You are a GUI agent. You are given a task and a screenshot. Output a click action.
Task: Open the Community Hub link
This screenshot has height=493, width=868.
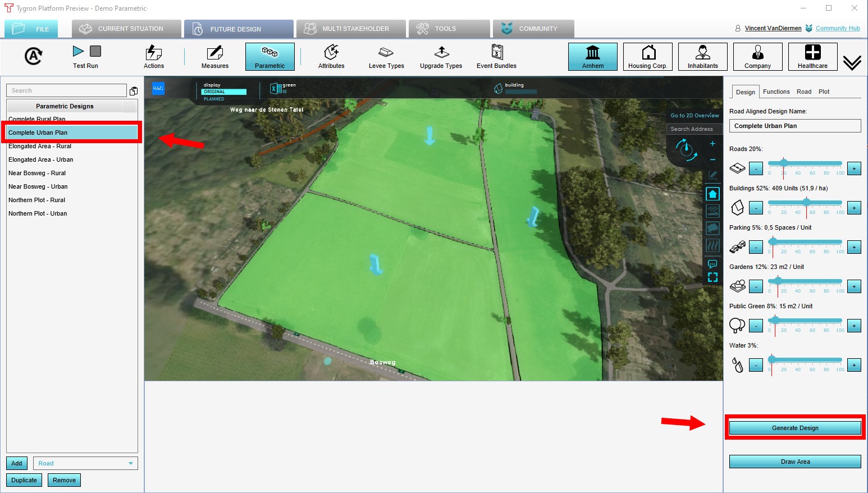[x=838, y=28]
